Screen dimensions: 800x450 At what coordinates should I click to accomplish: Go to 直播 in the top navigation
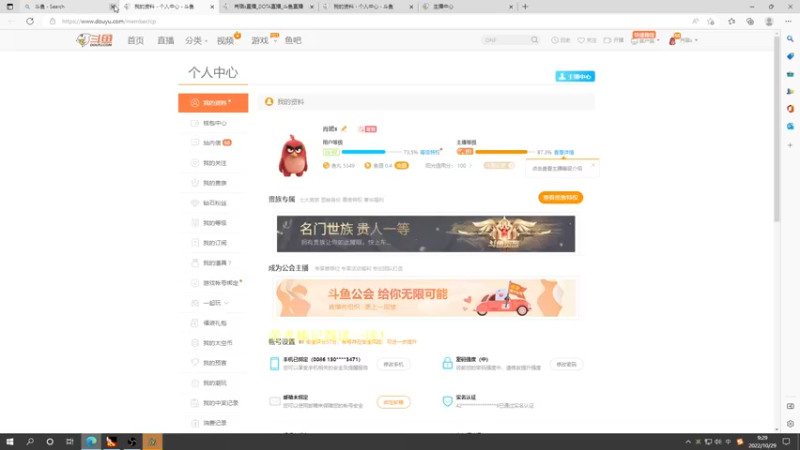point(165,40)
